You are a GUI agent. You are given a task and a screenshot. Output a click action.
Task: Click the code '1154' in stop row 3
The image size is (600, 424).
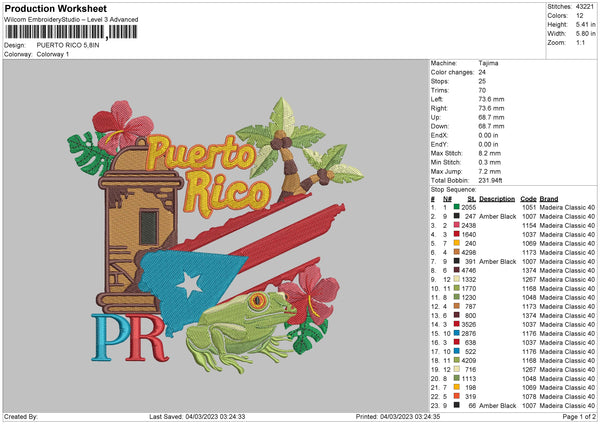point(529,225)
